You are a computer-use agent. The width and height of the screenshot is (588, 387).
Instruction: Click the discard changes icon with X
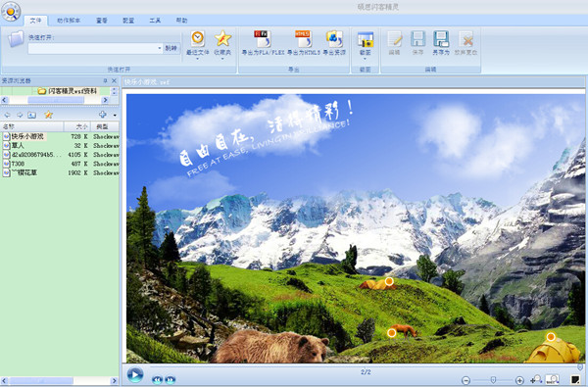pos(465,39)
